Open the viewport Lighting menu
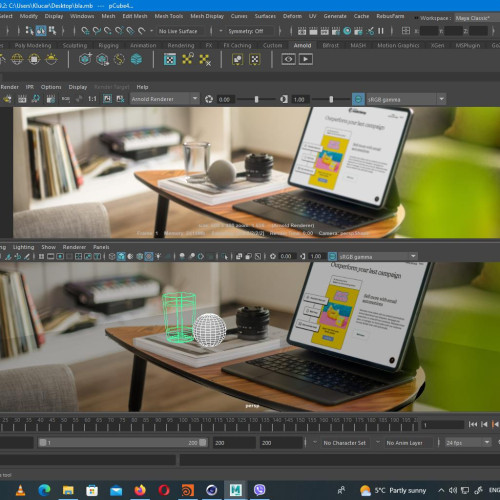 23,247
